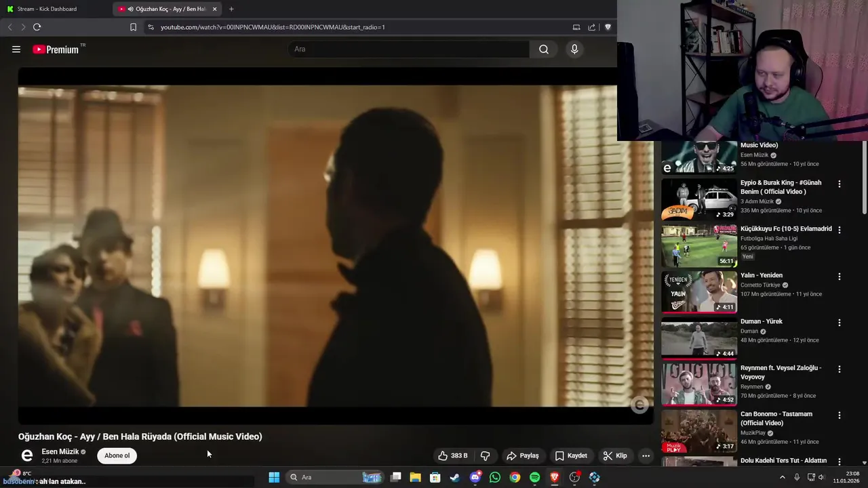Click the Brave Shields lion icon
The image size is (868, 488).
(x=608, y=27)
